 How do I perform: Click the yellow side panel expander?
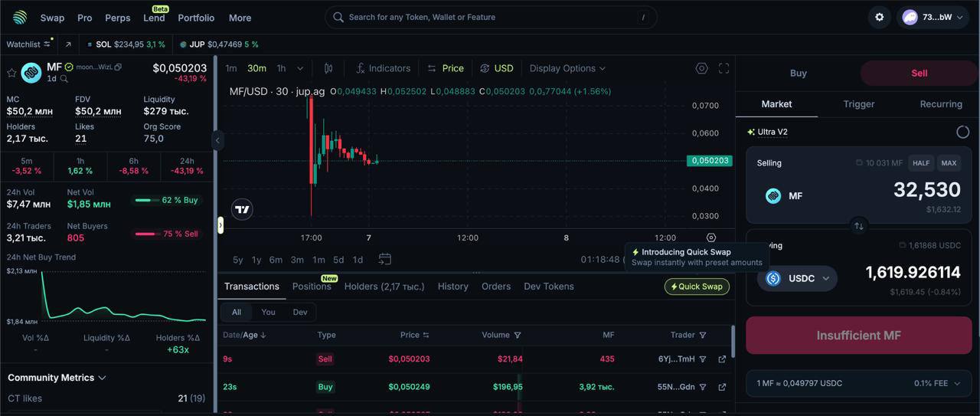[220, 224]
